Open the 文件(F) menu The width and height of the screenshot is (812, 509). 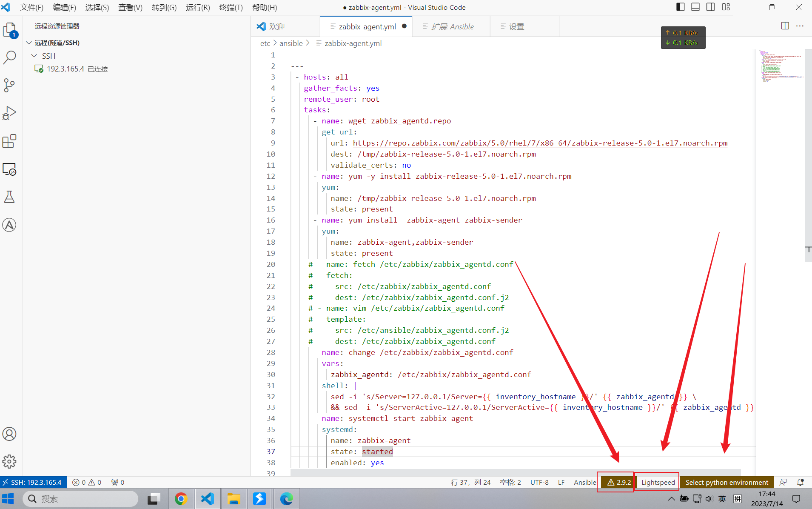(31, 7)
